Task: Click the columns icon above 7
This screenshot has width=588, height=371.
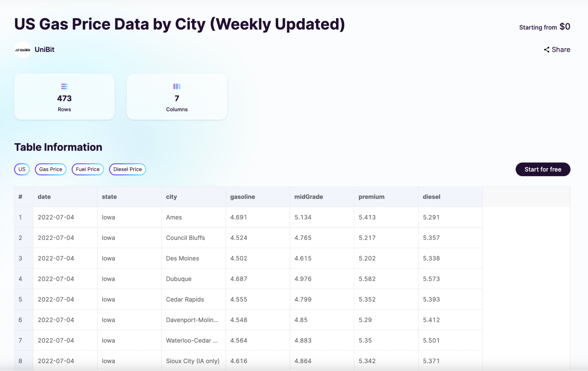Action: point(176,86)
